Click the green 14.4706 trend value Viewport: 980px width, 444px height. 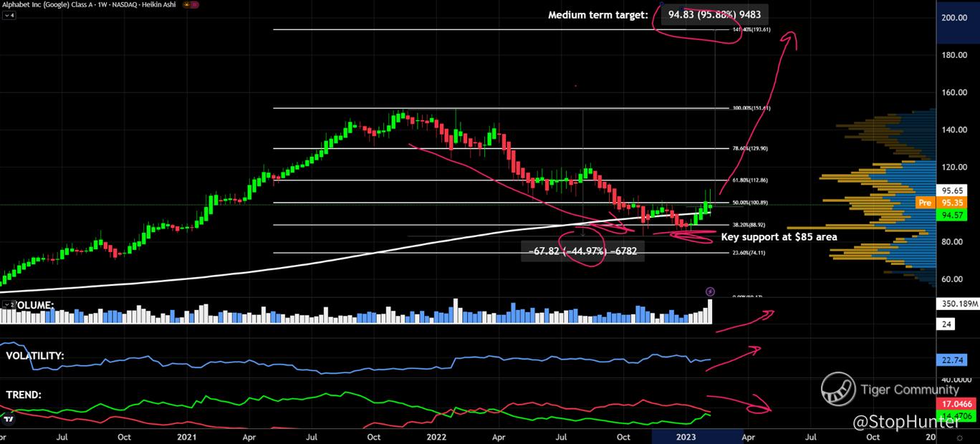956,415
